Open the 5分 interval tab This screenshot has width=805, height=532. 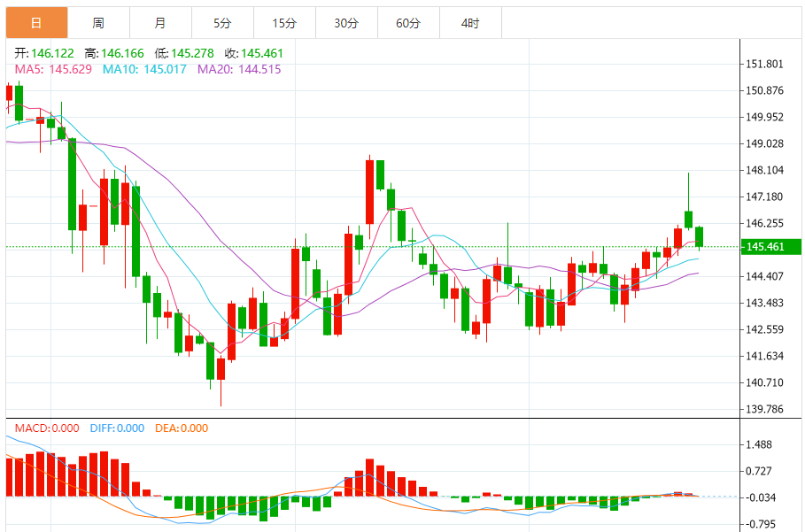point(223,23)
